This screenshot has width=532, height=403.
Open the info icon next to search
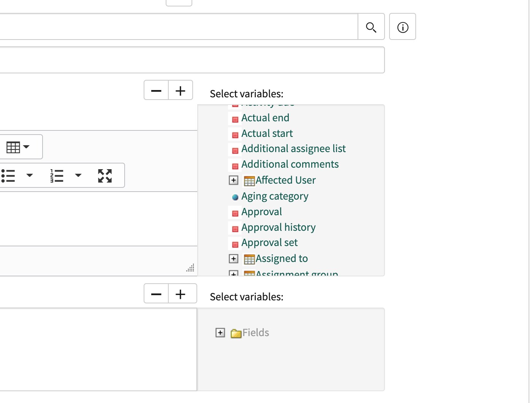(403, 27)
